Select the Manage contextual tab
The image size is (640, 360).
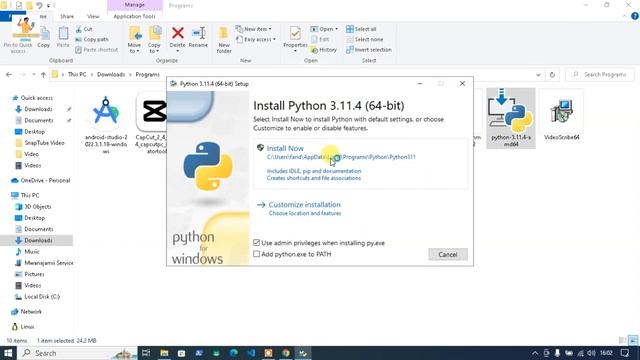point(135,5)
